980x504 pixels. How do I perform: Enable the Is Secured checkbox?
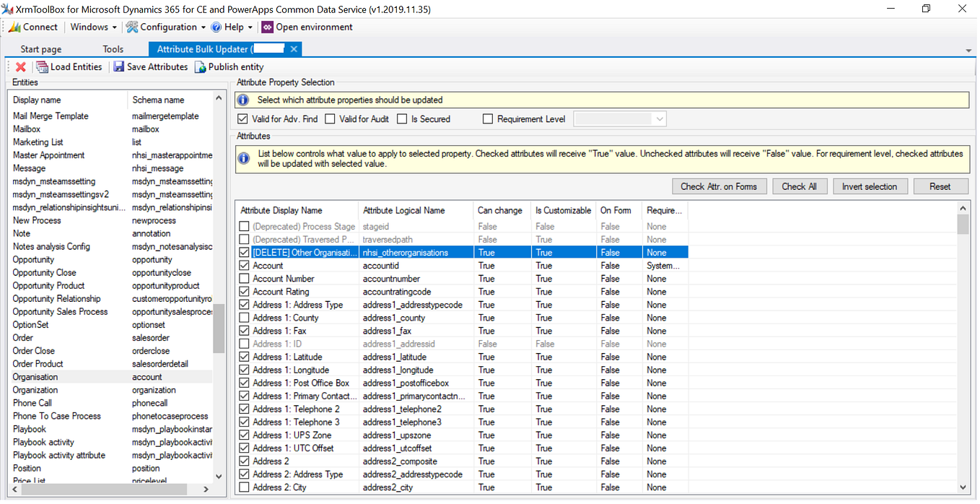(402, 118)
